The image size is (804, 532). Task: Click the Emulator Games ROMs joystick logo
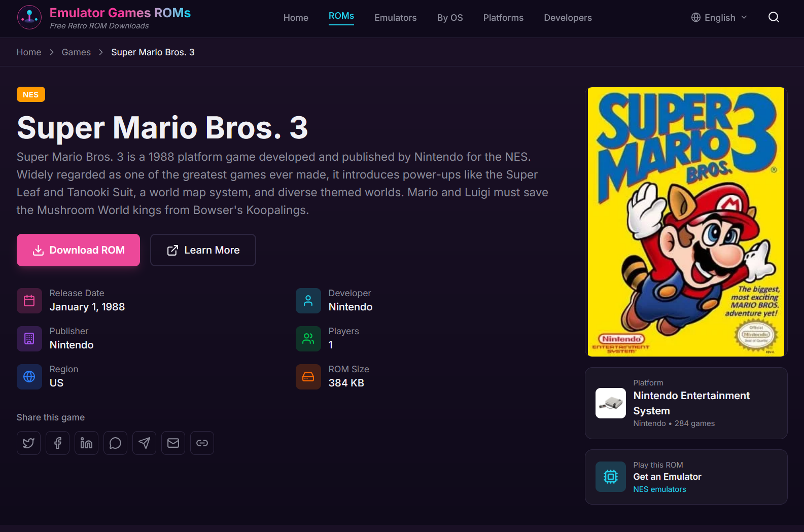pyautogui.click(x=29, y=17)
